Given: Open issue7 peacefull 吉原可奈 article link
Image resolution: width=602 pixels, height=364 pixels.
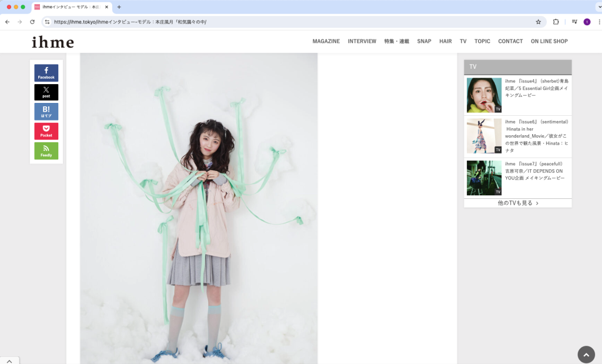Looking at the screenshot, I should [x=536, y=171].
